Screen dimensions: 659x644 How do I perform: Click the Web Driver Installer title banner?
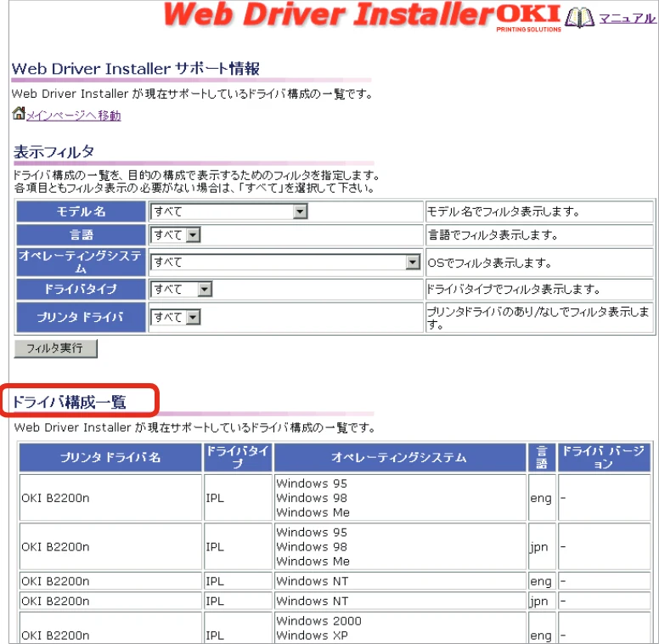(x=329, y=14)
